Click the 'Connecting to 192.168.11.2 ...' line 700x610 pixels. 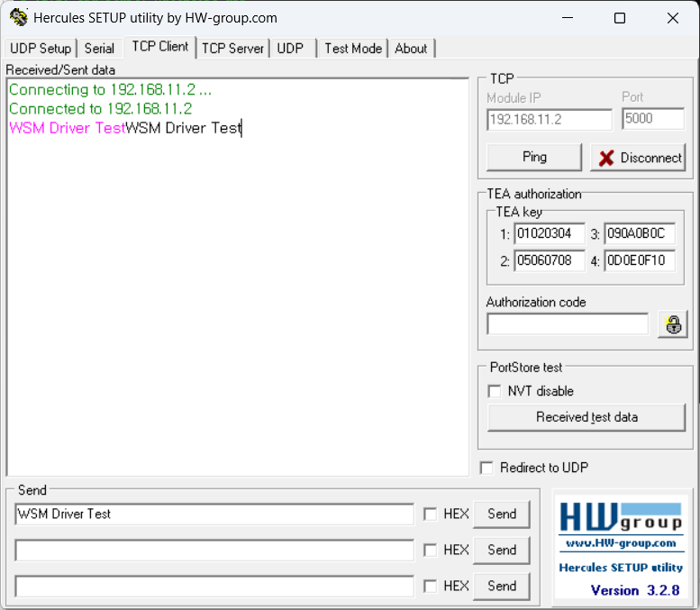(110, 90)
